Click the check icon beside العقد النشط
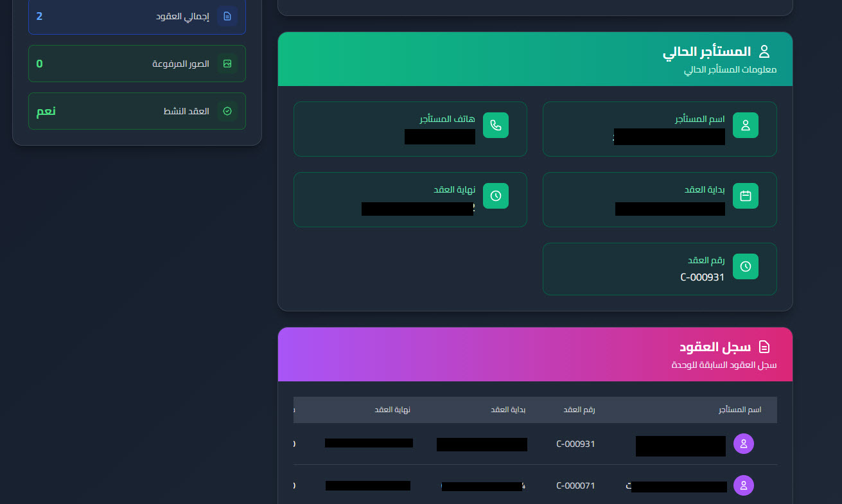The height and width of the screenshot is (504, 842). click(227, 111)
